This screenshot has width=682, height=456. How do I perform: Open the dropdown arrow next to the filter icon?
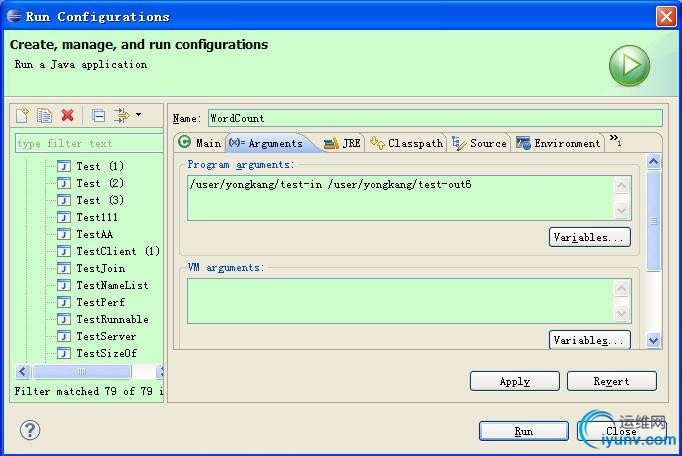click(138, 115)
